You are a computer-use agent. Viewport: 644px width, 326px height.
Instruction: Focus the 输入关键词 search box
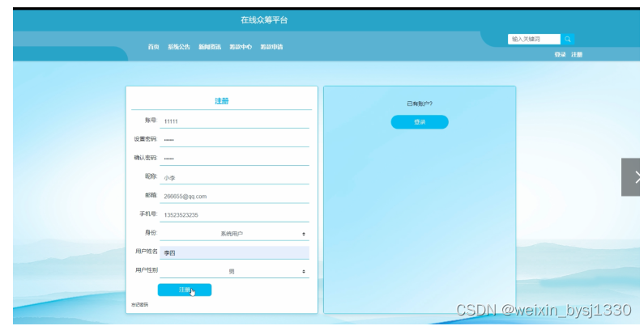click(x=534, y=39)
